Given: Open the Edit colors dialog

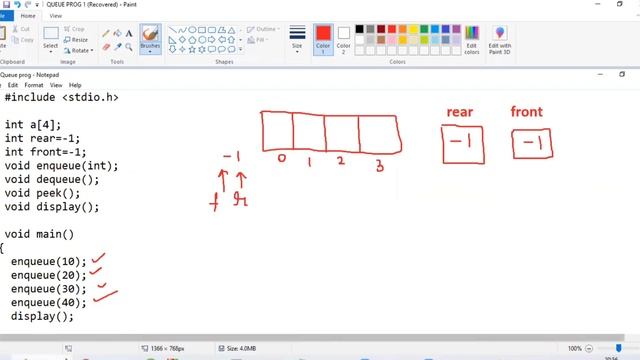Looking at the screenshot, I should 472,40.
